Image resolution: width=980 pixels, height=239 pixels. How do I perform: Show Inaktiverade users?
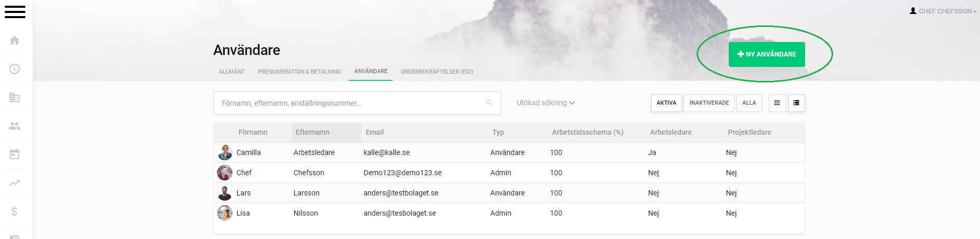coord(709,103)
